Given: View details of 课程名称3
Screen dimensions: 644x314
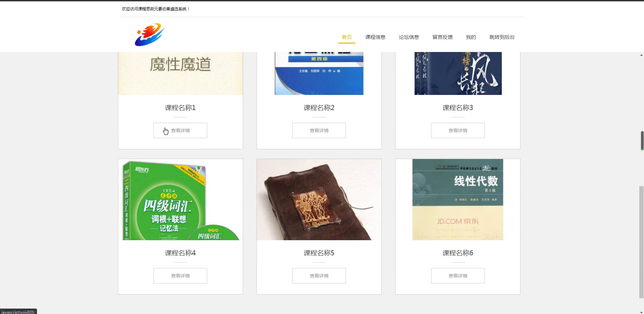Looking at the screenshot, I should point(458,130).
